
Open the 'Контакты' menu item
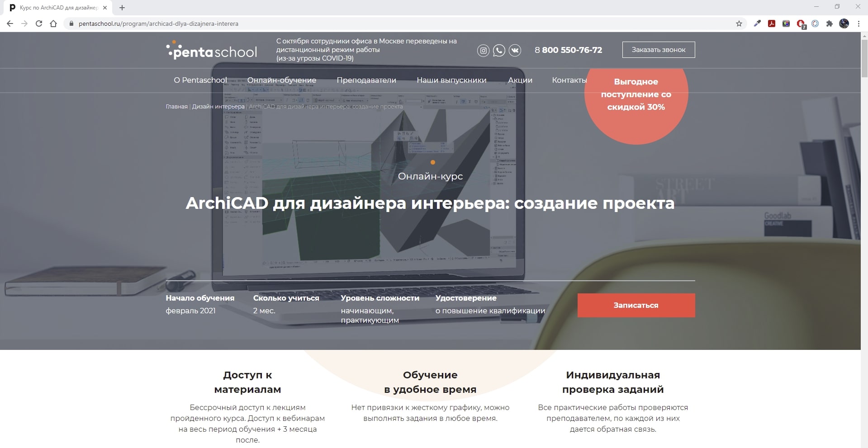tap(569, 80)
